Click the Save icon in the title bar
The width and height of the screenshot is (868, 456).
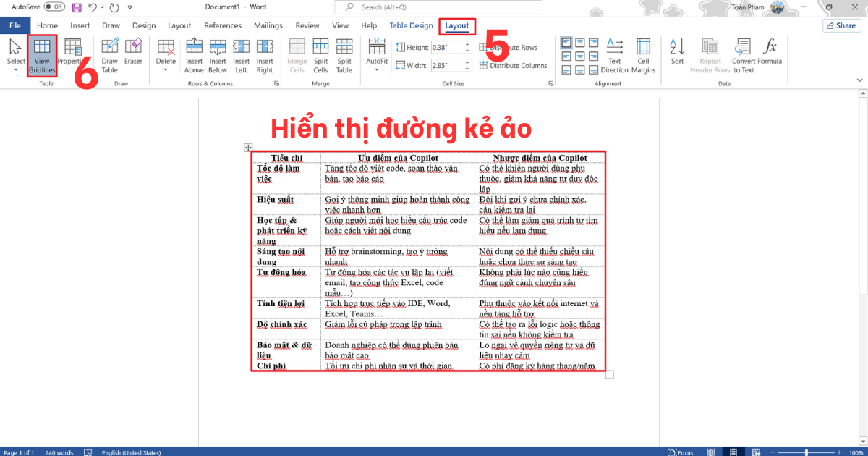click(x=76, y=7)
